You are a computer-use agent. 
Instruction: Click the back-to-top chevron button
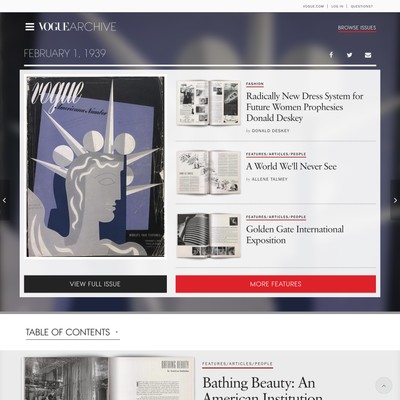coord(384,386)
